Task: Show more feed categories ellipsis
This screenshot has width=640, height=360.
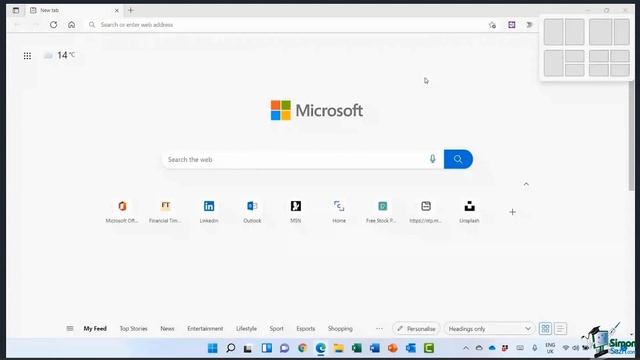Action: coord(379,329)
